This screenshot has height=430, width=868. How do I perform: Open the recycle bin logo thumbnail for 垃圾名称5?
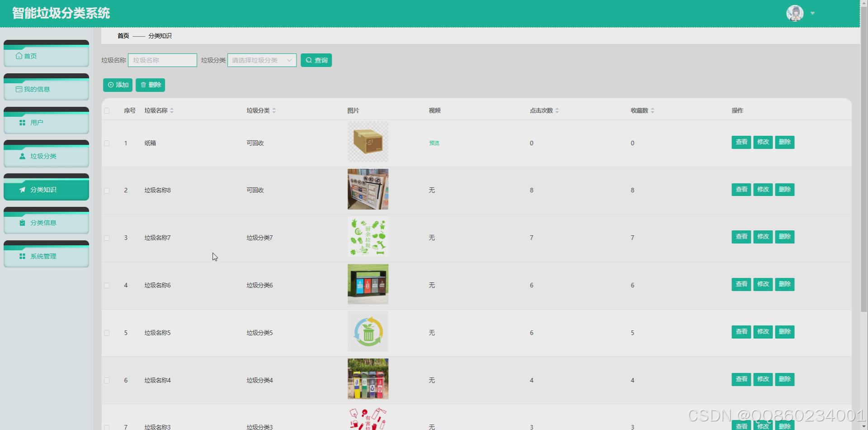368,332
